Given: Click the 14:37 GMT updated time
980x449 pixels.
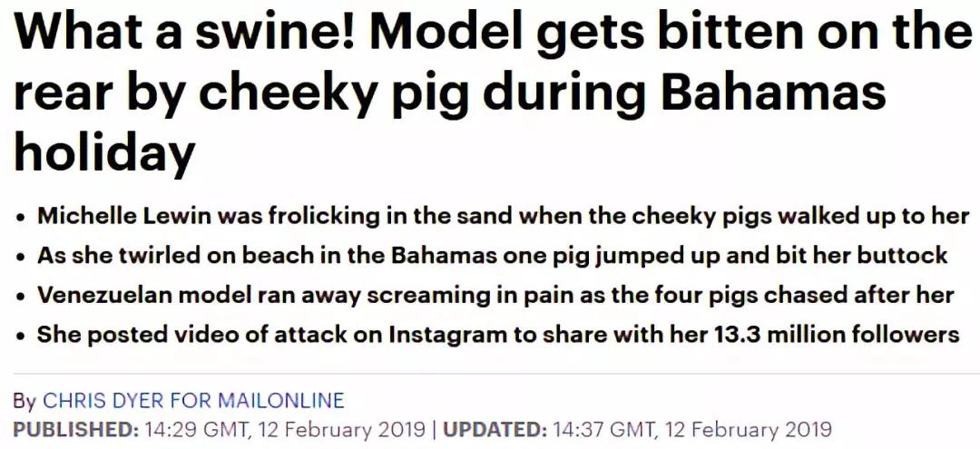Looking at the screenshot, I should (605, 430).
